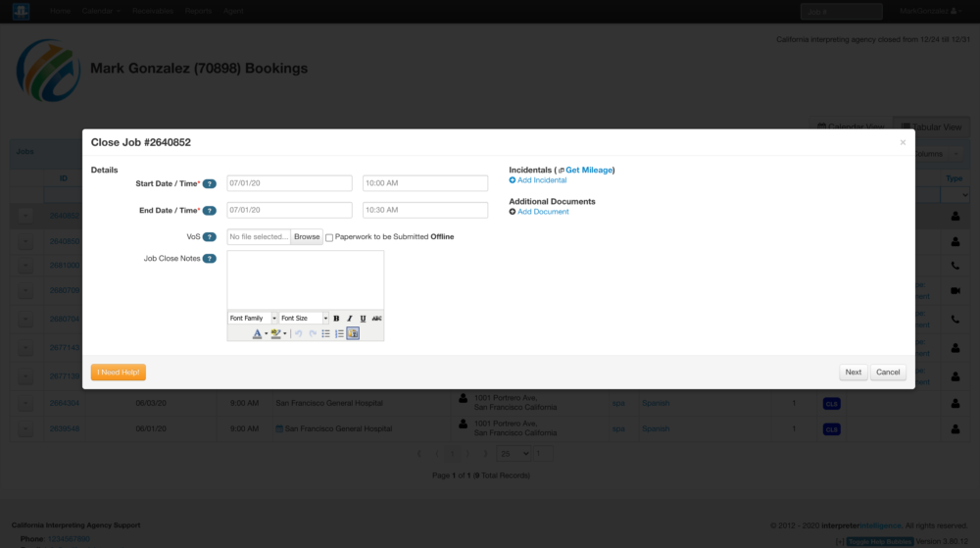This screenshot has height=548, width=980.
Task: Click the CLS badge in row 2664304
Action: click(831, 404)
